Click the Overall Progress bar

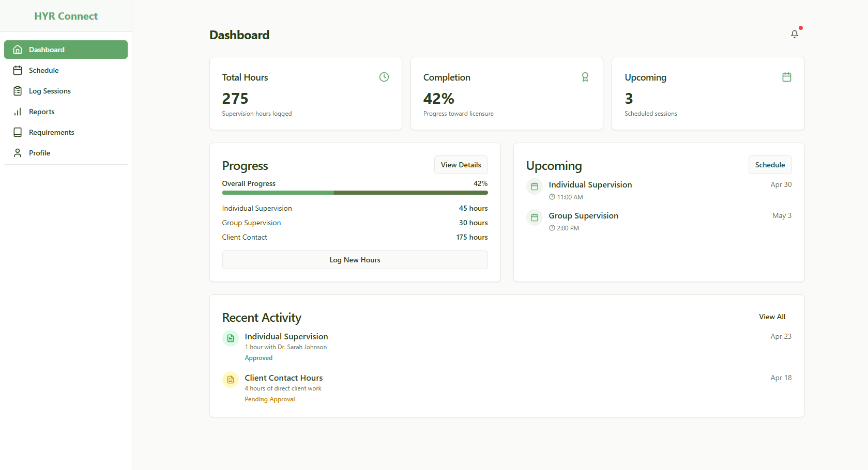tap(355, 193)
